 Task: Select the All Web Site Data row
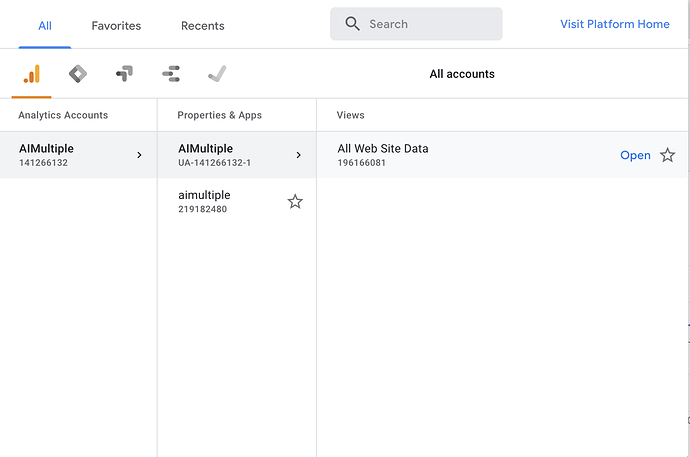pyautogui.click(x=502, y=155)
